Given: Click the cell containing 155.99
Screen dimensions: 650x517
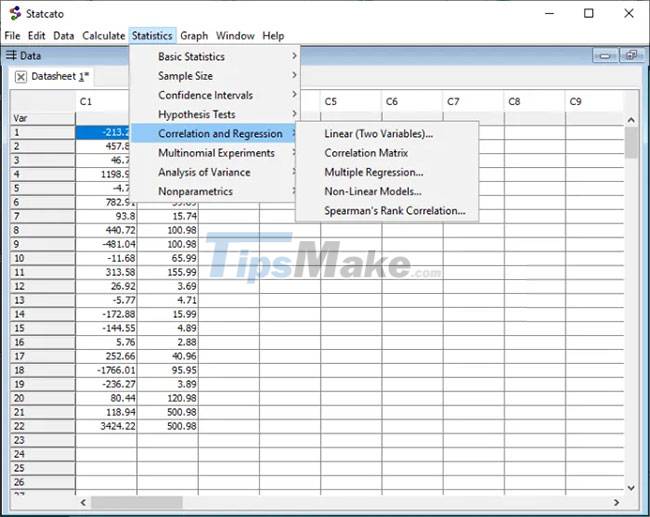Looking at the screenshot, I should [167, 272].
